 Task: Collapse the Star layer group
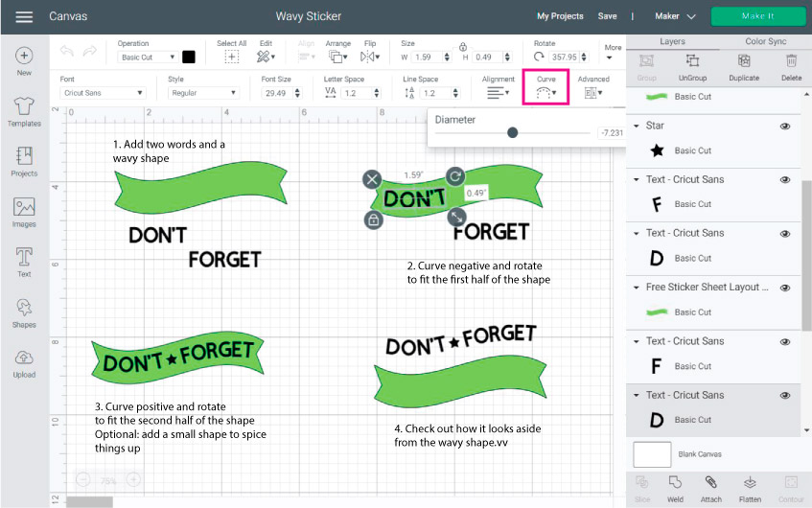(637, 126)
